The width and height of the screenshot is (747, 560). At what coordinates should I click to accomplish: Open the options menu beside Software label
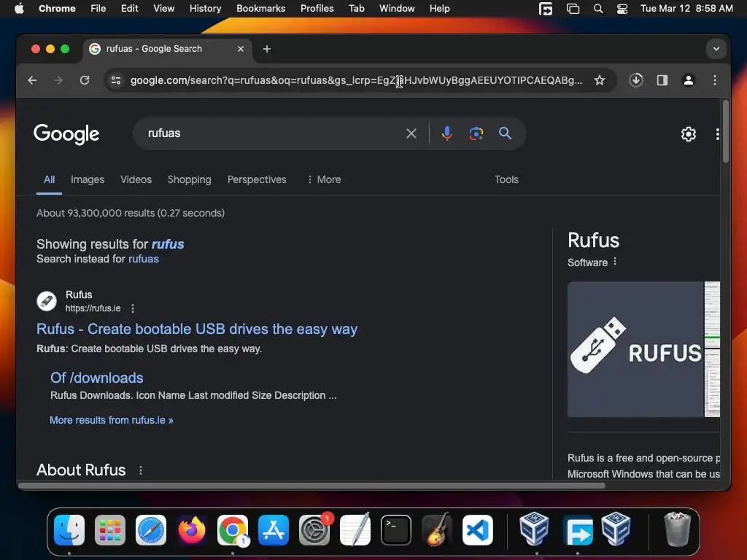615,262
